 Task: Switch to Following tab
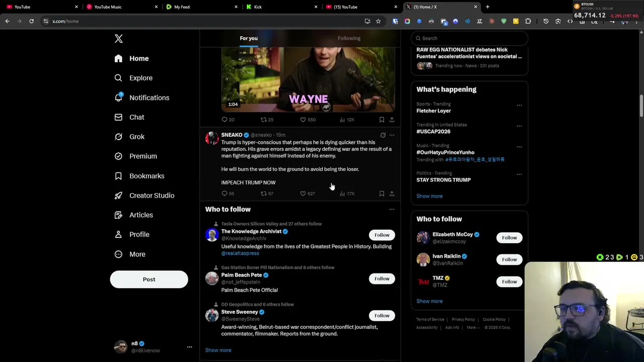[x=349, y=38]
